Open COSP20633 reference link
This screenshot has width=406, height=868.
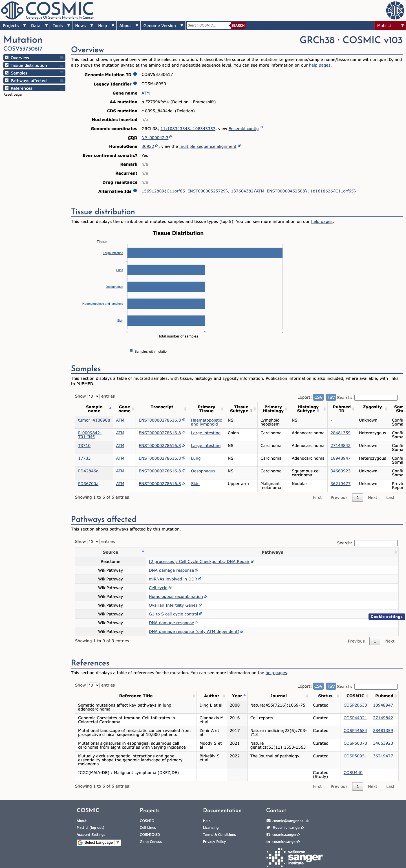[x=355, y=705]
